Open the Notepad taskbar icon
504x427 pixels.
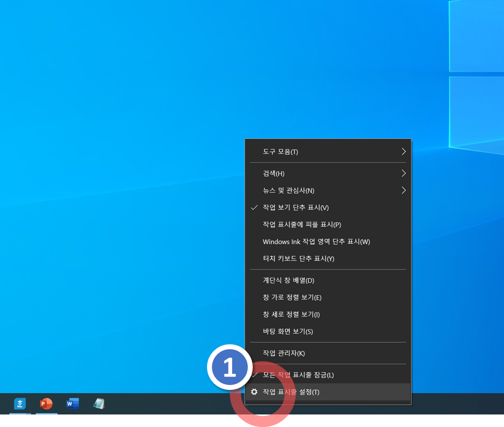[99, 404]
